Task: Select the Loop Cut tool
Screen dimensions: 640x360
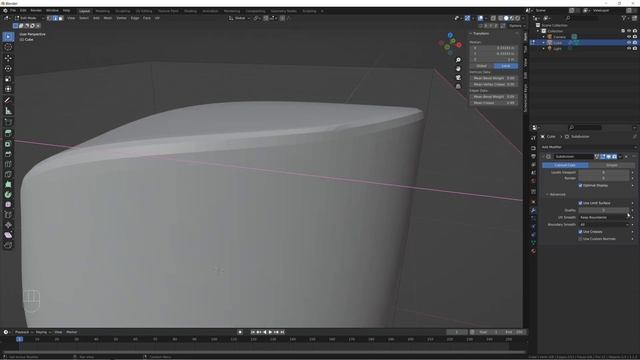Action: click(x=8, y=164)
